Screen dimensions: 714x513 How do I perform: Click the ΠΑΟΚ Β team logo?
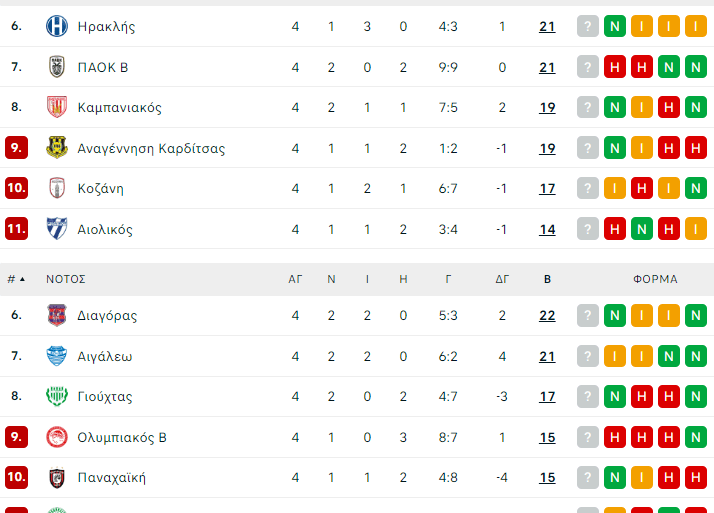(x=56, y=67)
